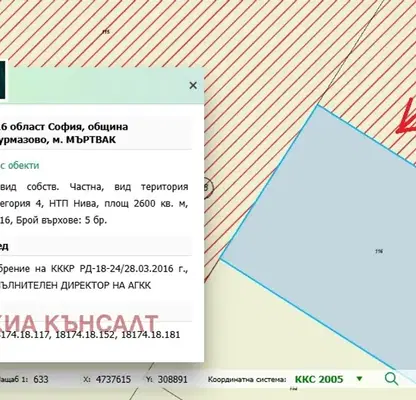Image resolution: width=416 pixels, height=400 pixels.
Task: Click neighbor parcel 18174.18.181
Action: coord(151,335)
